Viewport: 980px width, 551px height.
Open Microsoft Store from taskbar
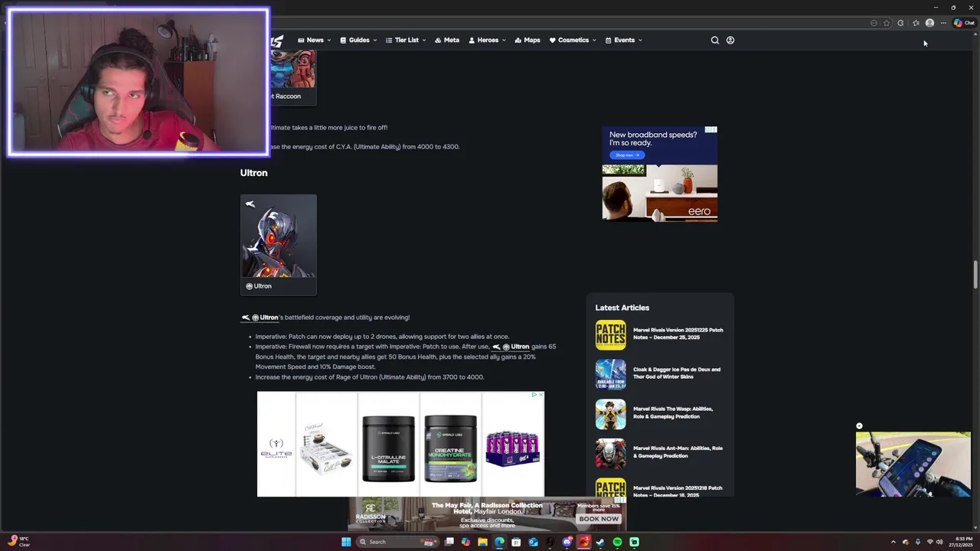click(x=516, y=542)
